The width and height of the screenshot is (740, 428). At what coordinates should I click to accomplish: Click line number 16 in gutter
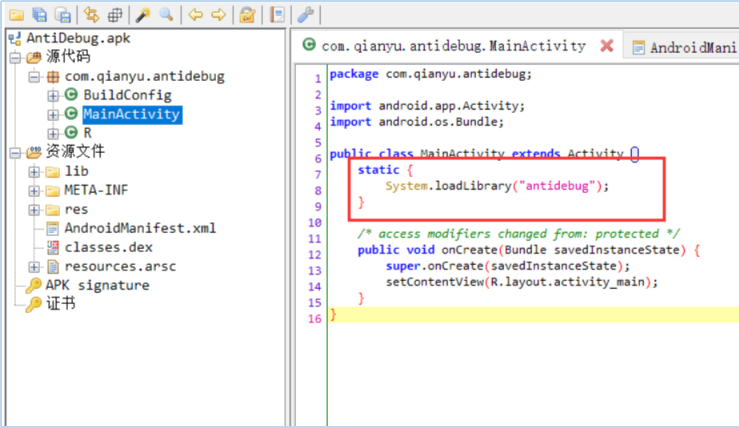click(x=315, y=319)
